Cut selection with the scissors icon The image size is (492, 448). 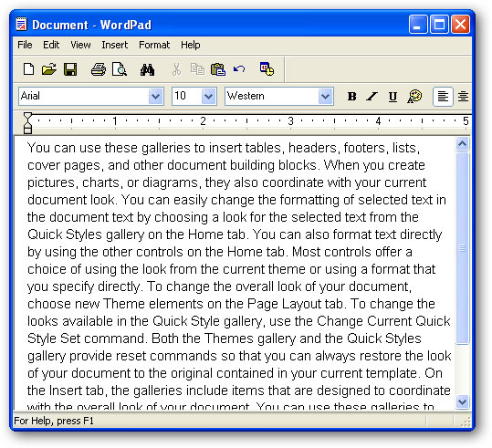[177, 69]
